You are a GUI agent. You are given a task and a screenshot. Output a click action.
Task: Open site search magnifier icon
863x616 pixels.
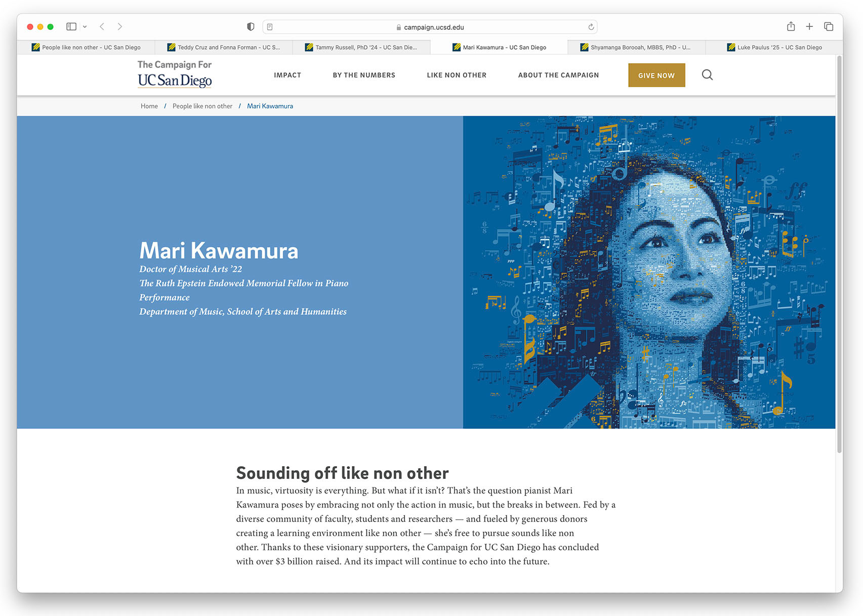coord(707,75)
